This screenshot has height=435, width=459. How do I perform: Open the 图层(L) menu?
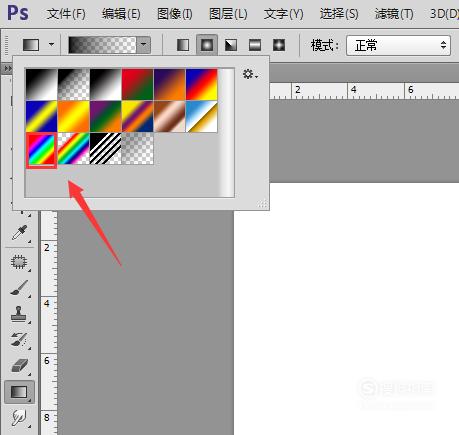pyautogui.click(x=228, y=14)
